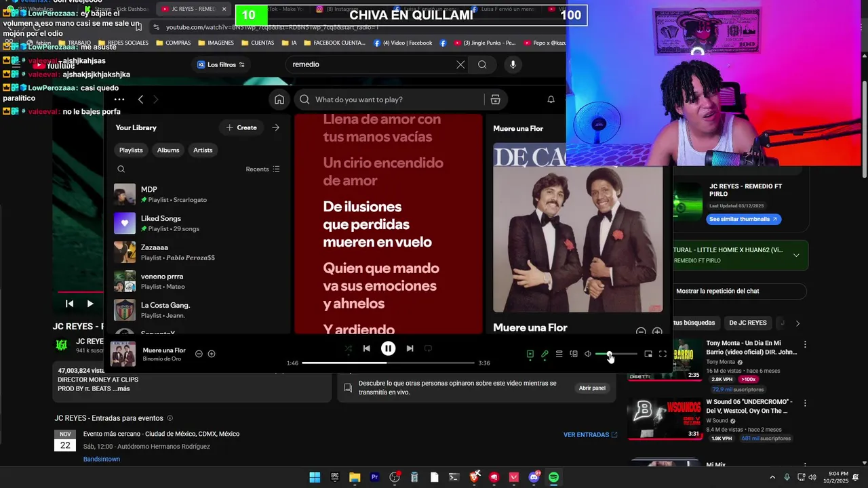Screen dimensions: 868x488
Task: Pause the song in Spotify player
Action: tap(388, 348)
